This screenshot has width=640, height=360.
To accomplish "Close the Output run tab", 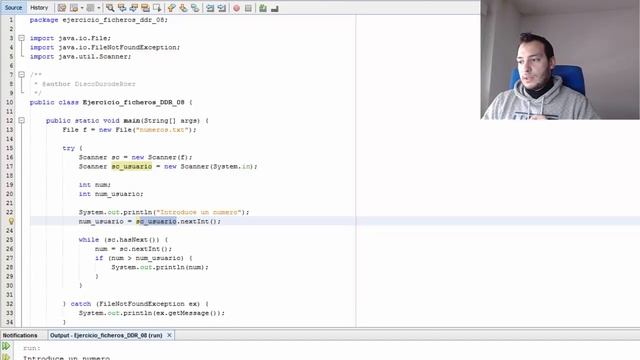I will pos(169,335).
